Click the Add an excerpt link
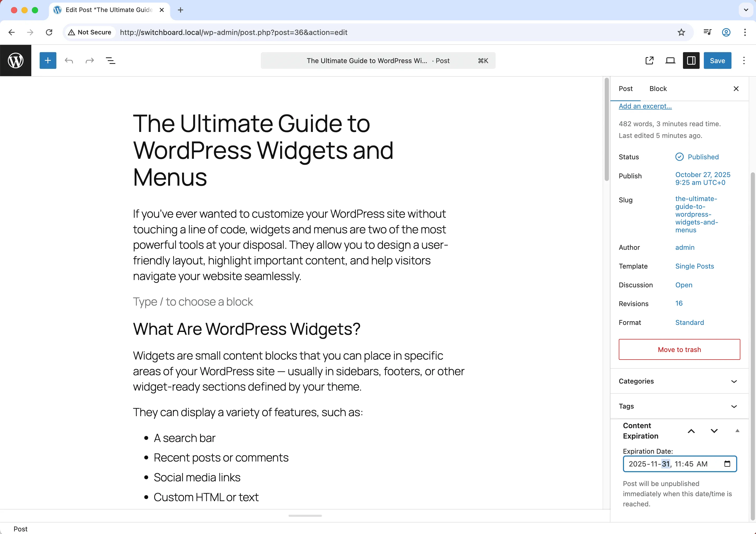Screen dimensions: 756x534 645,106
